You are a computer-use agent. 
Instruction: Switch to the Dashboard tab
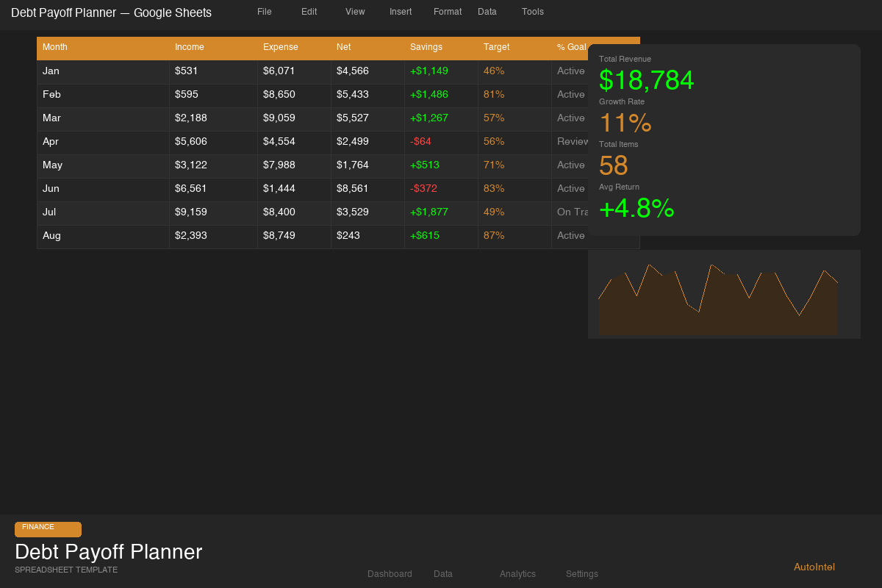click(390, 574)
